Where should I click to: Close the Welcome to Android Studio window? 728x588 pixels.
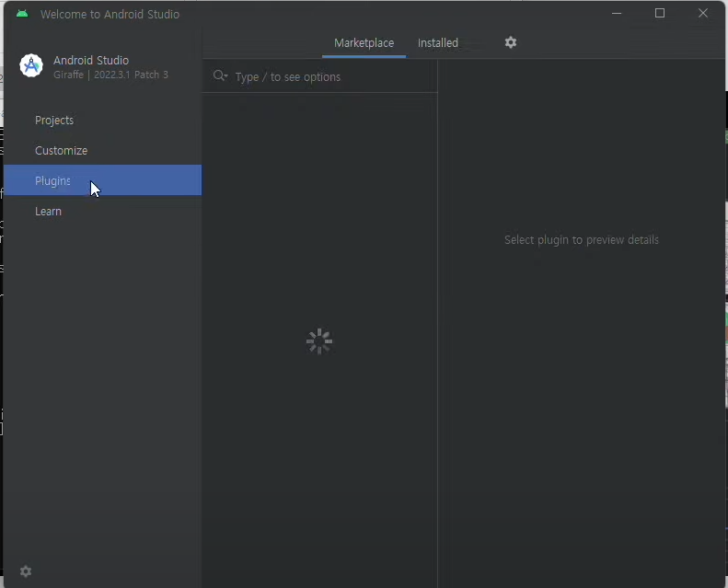click(x=703, y=14)
